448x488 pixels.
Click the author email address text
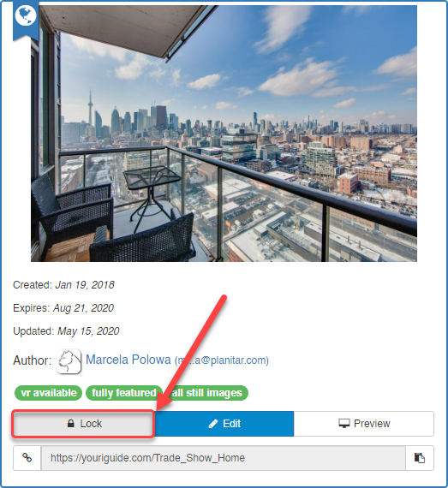click(x=221, y=360)
